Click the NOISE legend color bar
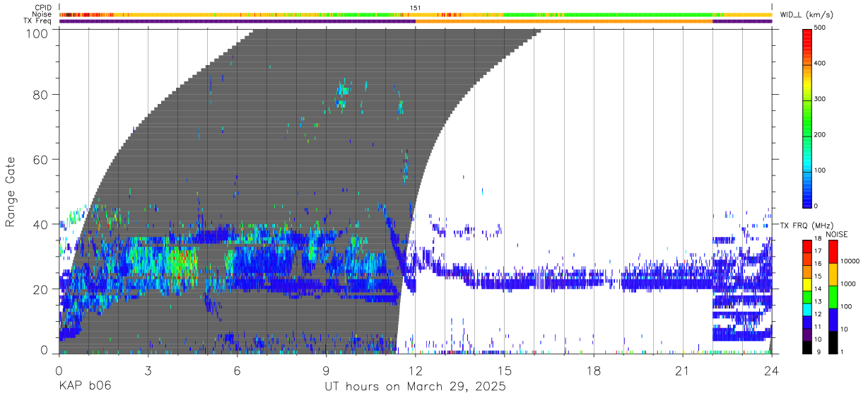The image size is (868, 401). 833,296
